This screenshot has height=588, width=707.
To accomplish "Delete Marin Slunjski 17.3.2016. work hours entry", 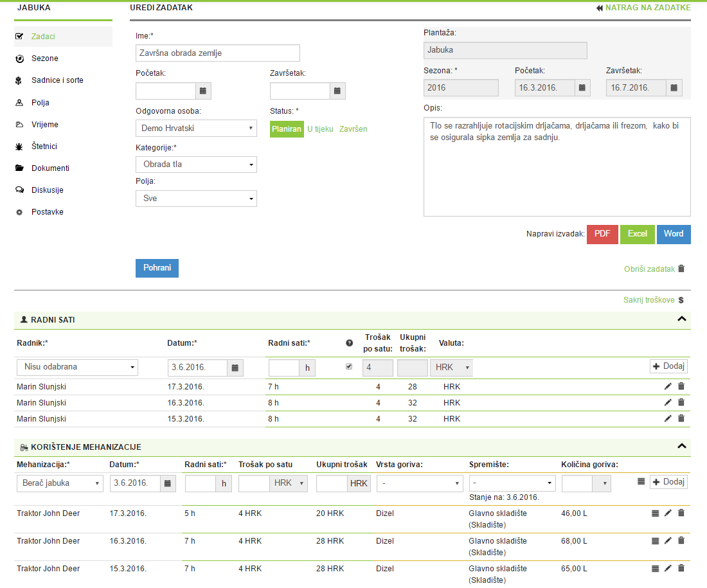I will coord(681,386).
